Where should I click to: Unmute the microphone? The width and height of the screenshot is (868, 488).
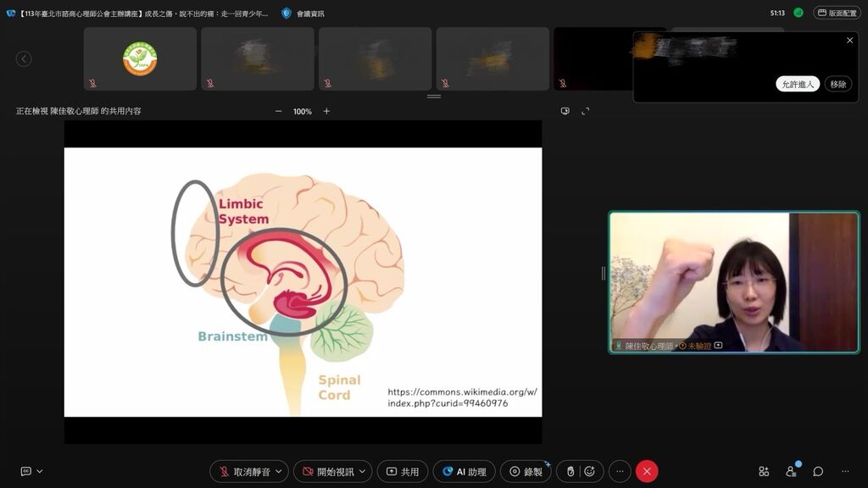244,471
